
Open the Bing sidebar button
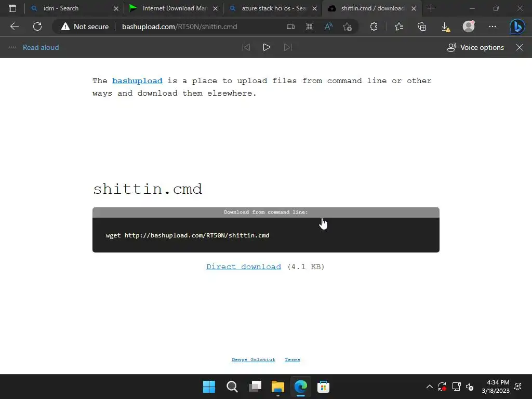click(517, 27)
